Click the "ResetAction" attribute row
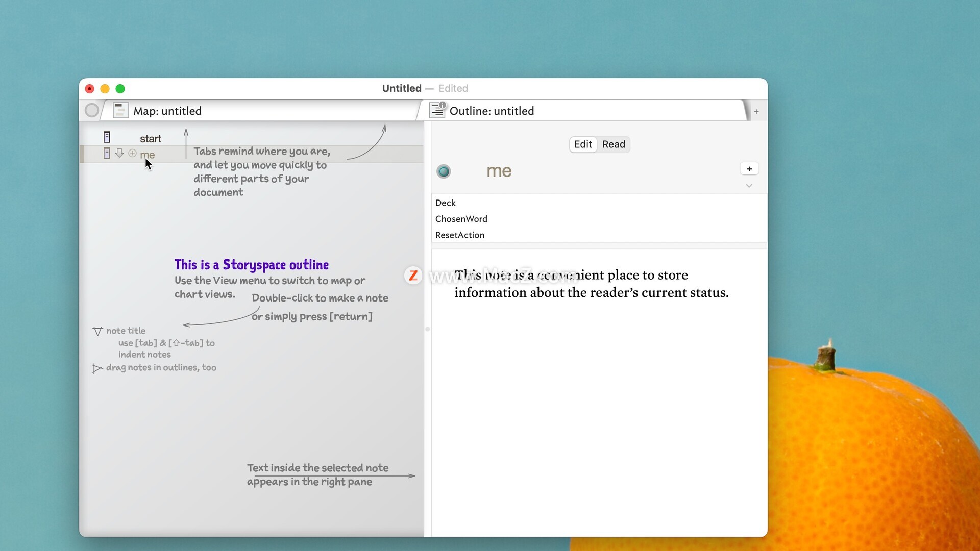The image size is (980, 551). point(599,235)
